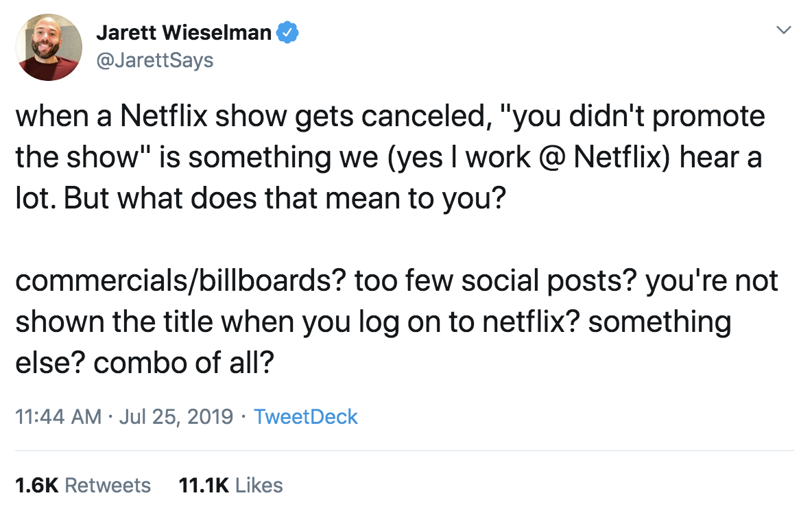Open the TweetDeck source link
The height and width of the screenshot is (513, 812).
[x=306, y=417]
